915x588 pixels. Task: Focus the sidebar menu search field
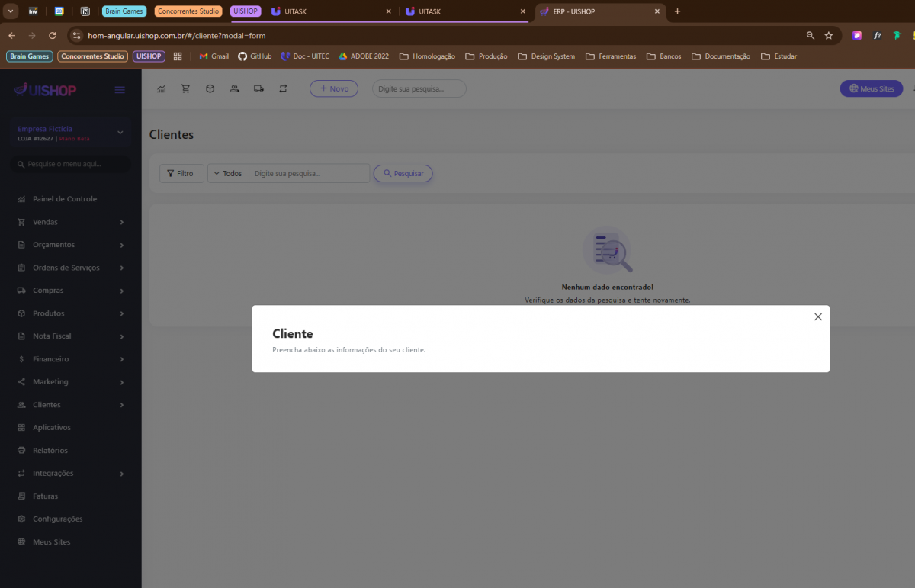pyautogui.click(x=71, y=164)
